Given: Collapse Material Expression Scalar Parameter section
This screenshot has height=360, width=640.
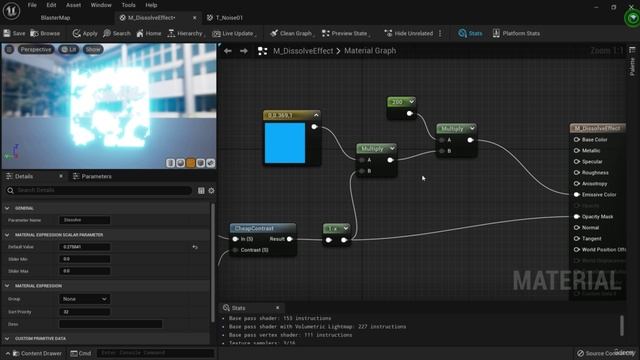Looking at the screenshot, I should (x=7, y=235).
